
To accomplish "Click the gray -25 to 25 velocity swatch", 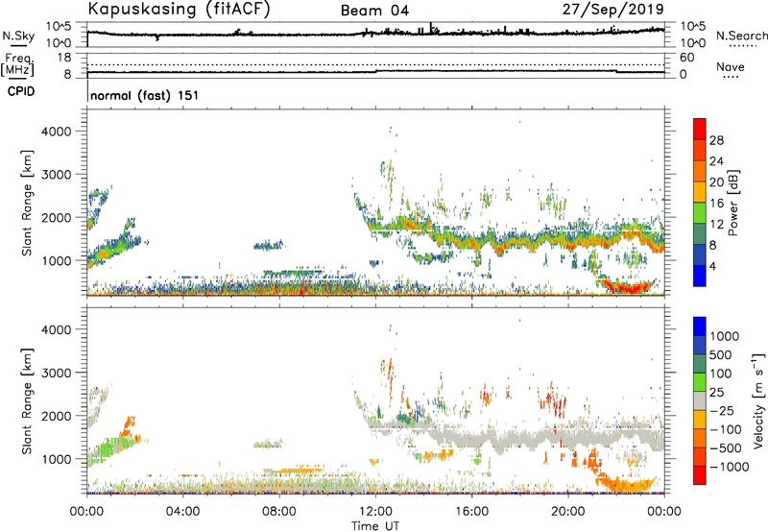I will pos(700,400).
